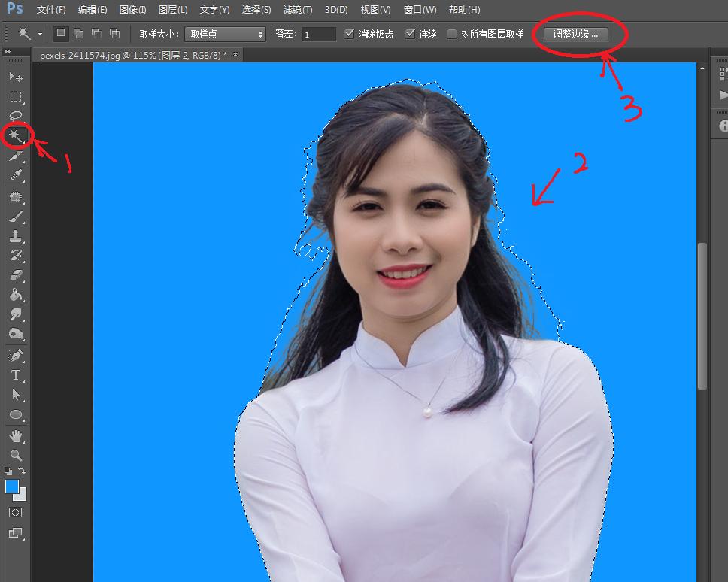
Task: Select the Horizontal Type tool
Action: click(17, 375)
